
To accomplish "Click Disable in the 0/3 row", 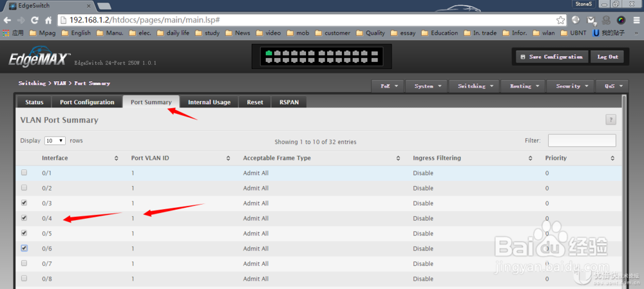I will 423,203.
